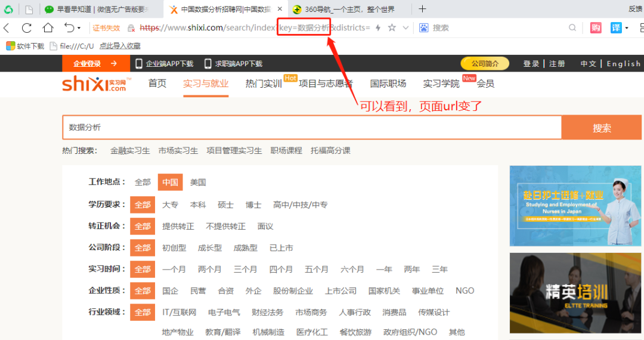Click the 360 browser logo icon
This screenshot has width=644, height=340.
(x=8, y=9)
